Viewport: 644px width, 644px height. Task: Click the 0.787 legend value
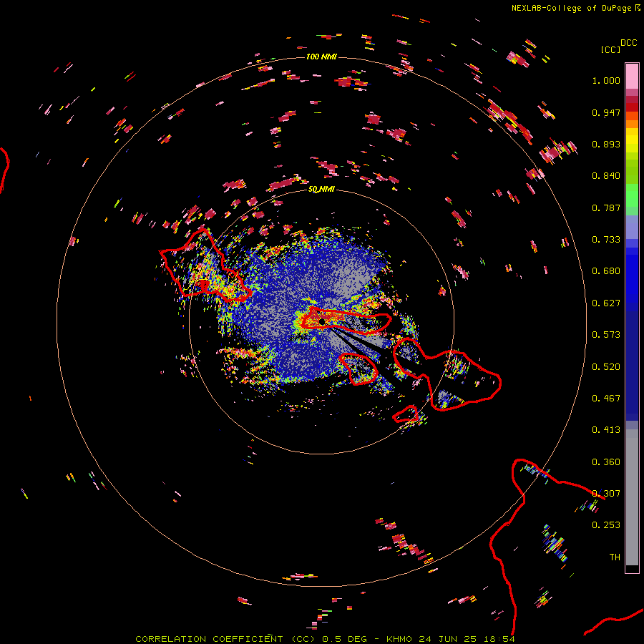[x=606, y=208]
